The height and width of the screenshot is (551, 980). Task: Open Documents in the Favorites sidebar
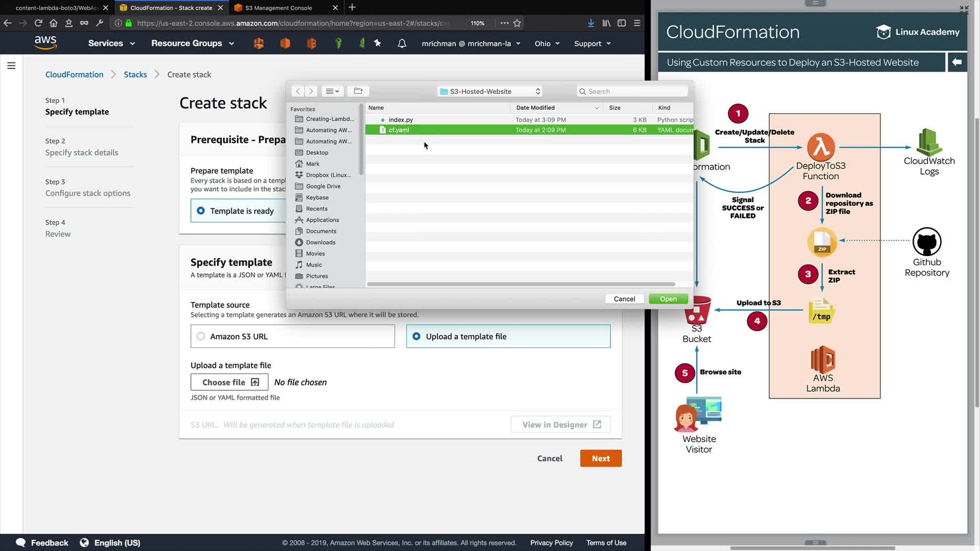click(x=321, y=231)
